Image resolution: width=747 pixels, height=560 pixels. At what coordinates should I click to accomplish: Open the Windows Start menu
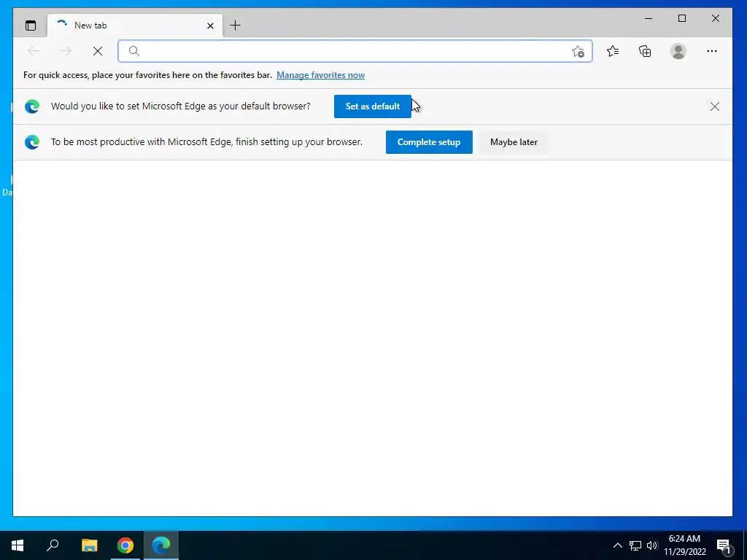pos(18,545)
